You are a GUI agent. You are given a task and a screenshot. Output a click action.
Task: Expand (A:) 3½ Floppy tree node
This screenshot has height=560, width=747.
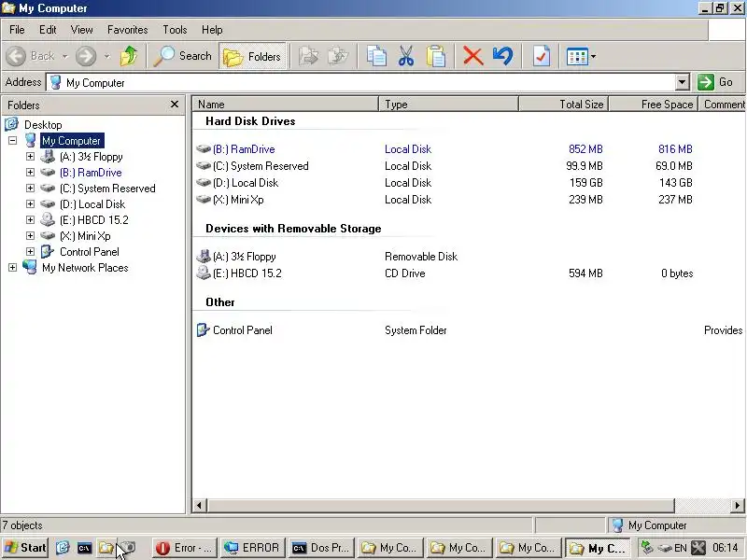pos(30,156)
